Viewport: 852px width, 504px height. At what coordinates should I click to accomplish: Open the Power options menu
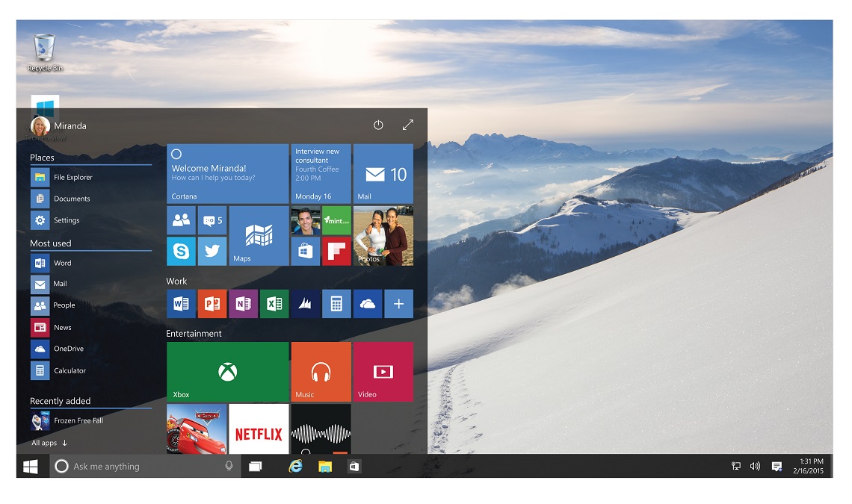point(378,125)
